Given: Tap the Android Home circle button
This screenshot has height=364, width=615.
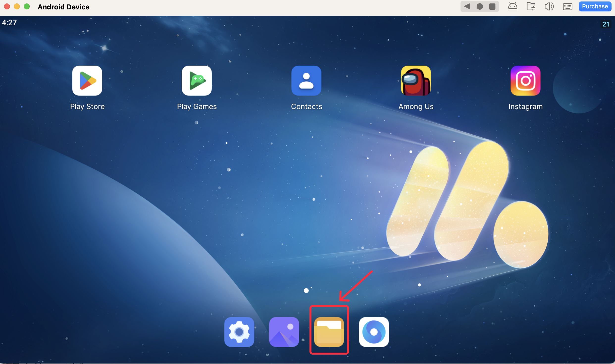Looking at the screenshot, I should (x=480, y=6).
